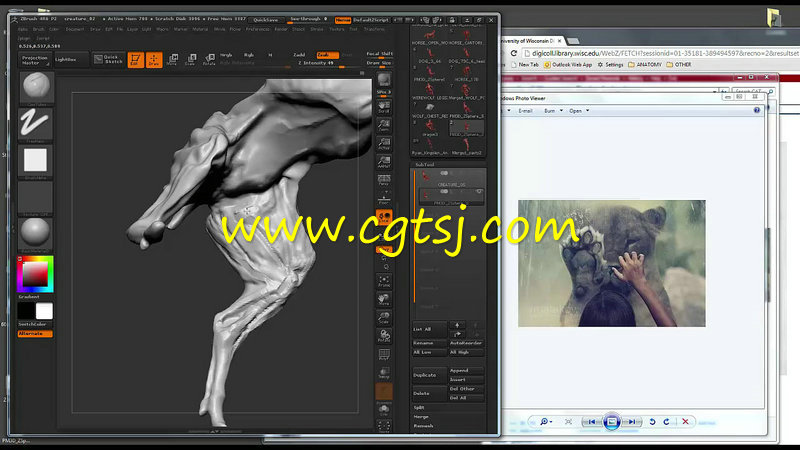Open the ANATOMY bookmarks folder
This screenshot has height=450, width=800.
pyautogui.click(x=645, y=65)
